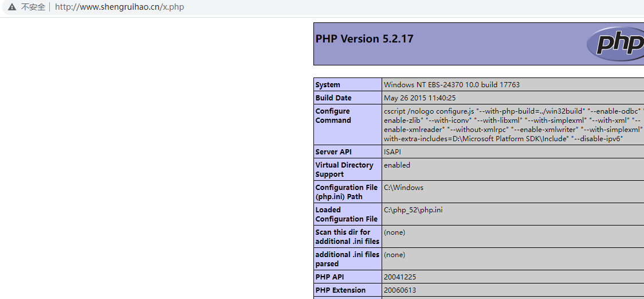Click the PHP Extension value 20060613
The height and width of the screenshot is (299, 644).
400,290
